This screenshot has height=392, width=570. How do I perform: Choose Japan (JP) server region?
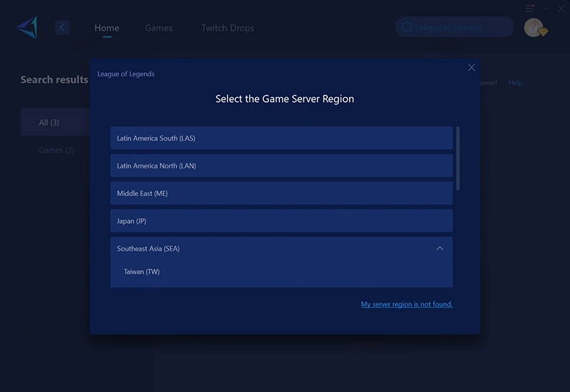281,221
